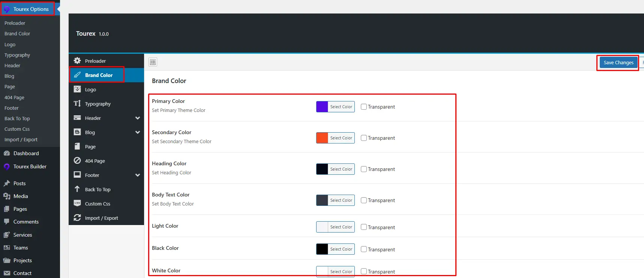Click the Save Changes button

[618, 62]
